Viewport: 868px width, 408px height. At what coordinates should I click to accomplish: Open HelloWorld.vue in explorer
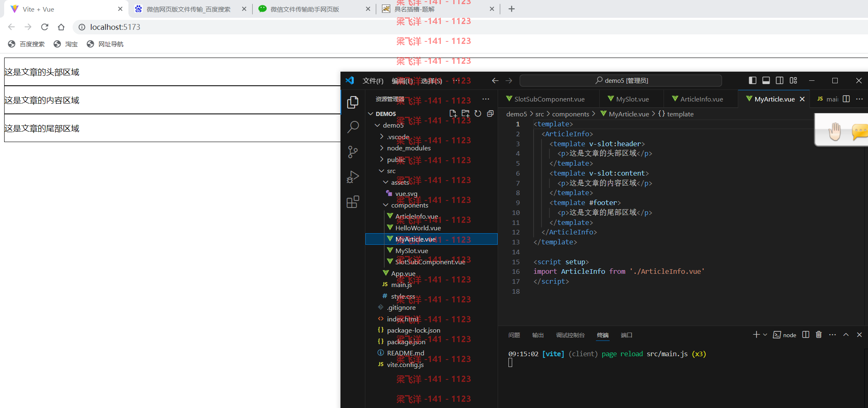pos(431,228)
